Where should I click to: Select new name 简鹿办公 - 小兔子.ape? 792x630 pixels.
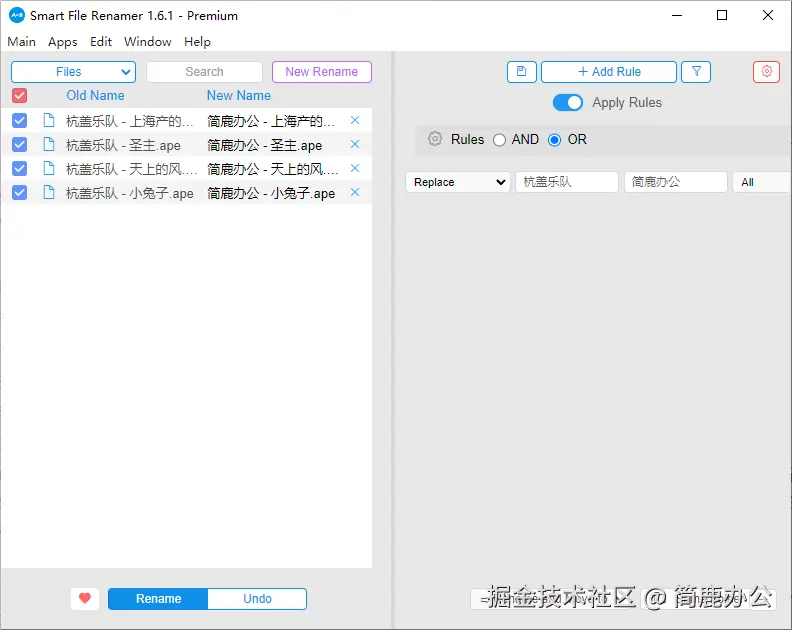point(271,193)
